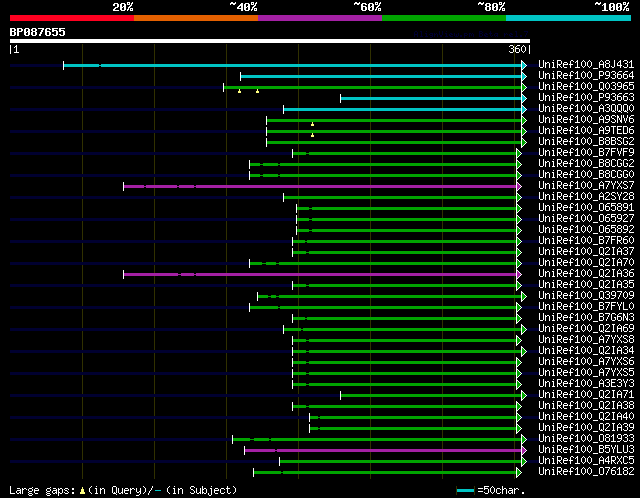Click the UniRef100_O76182 label
640x498 pixels.
(x=586, y=472)
